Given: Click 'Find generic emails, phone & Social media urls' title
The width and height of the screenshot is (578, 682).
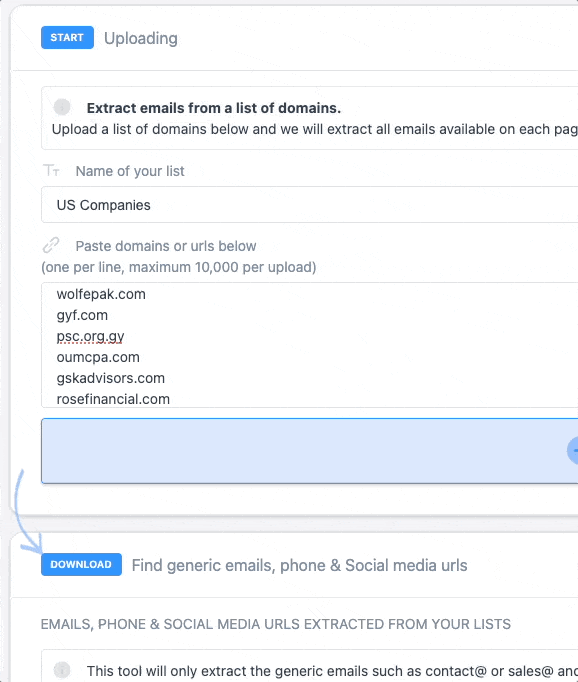Looking at the screenshot, I should (x=300, y=565).
